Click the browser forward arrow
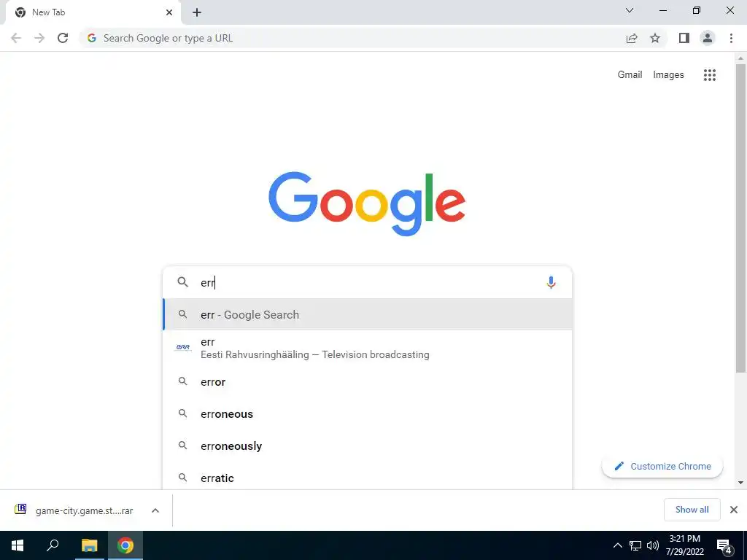 point(39,38)
